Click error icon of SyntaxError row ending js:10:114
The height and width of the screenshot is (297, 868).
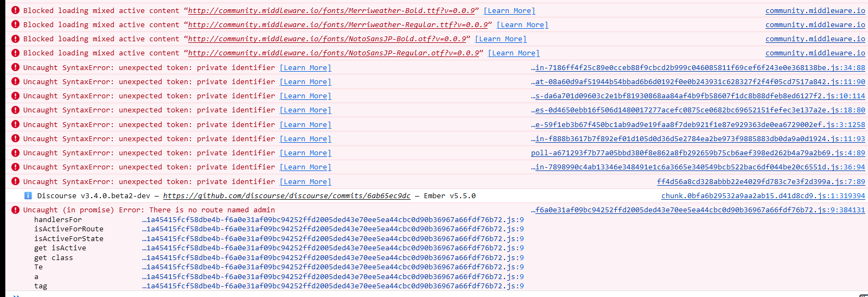coord(15,96)
